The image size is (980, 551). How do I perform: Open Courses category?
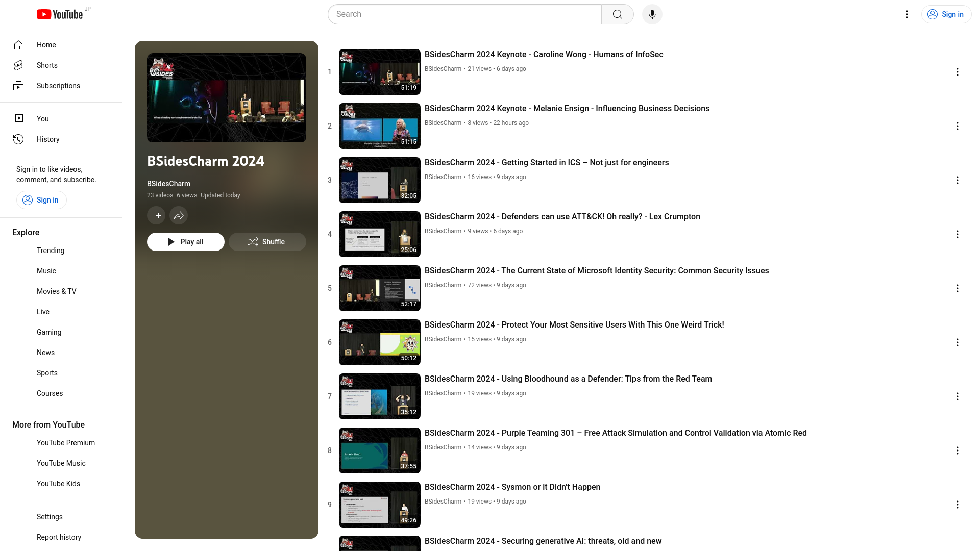[x=61, y=393]
